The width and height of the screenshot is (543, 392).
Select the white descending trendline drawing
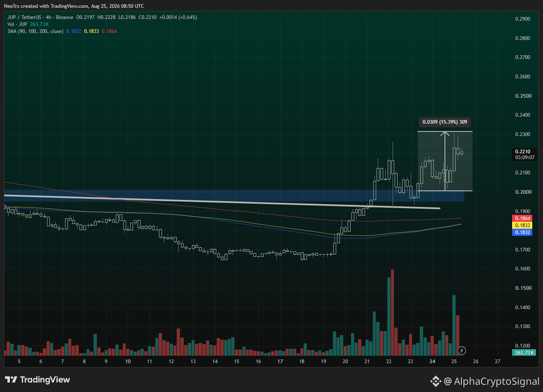point(222,202)
